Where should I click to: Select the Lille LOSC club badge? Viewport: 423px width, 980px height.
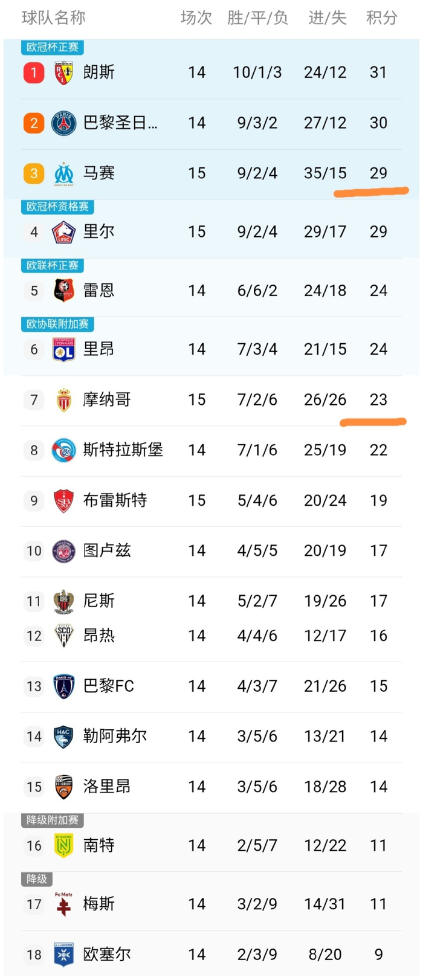tap(62, 232)
